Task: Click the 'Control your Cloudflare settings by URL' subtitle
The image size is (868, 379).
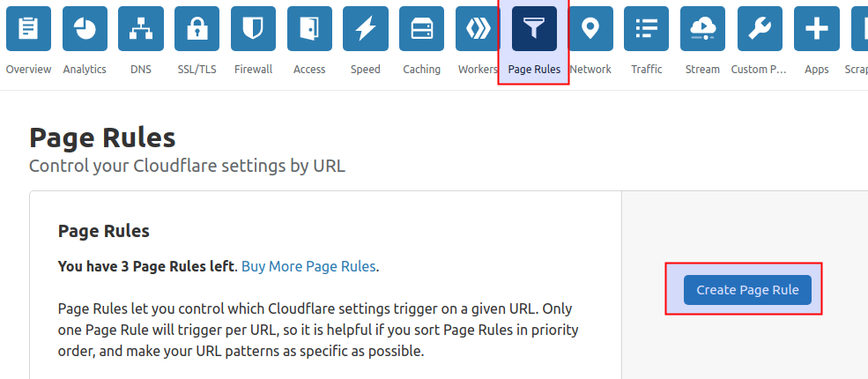Action: (x=187, y=166)
